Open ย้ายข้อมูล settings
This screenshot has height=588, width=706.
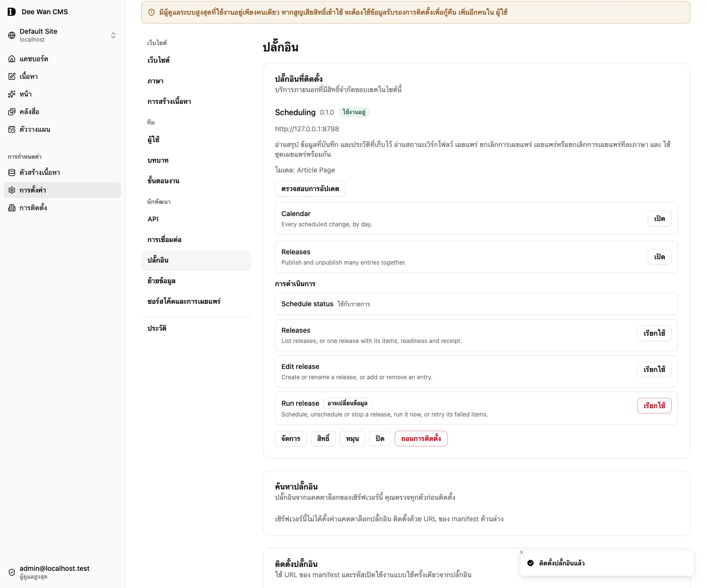click(196, 281)
